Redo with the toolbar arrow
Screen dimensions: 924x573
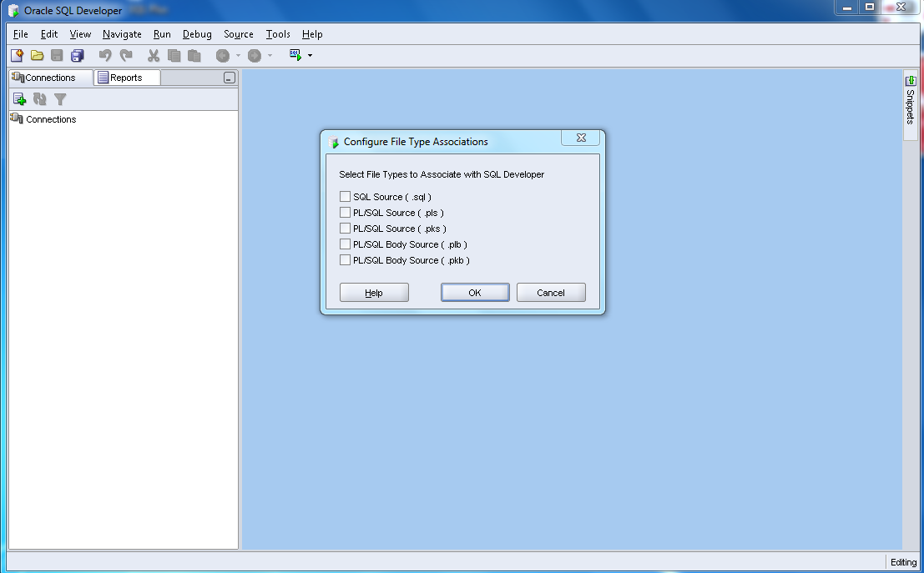click(126, 55)
